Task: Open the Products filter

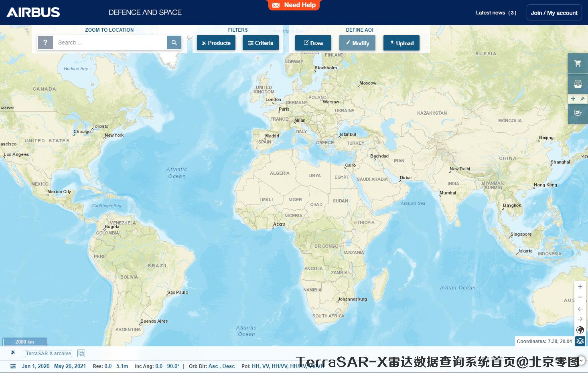Action: point(216,43)
